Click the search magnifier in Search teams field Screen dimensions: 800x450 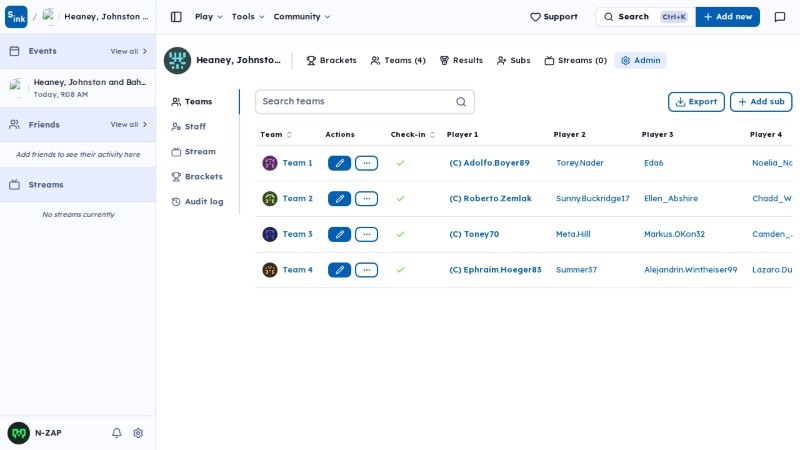pyautogui.click(x=461, y=102)
